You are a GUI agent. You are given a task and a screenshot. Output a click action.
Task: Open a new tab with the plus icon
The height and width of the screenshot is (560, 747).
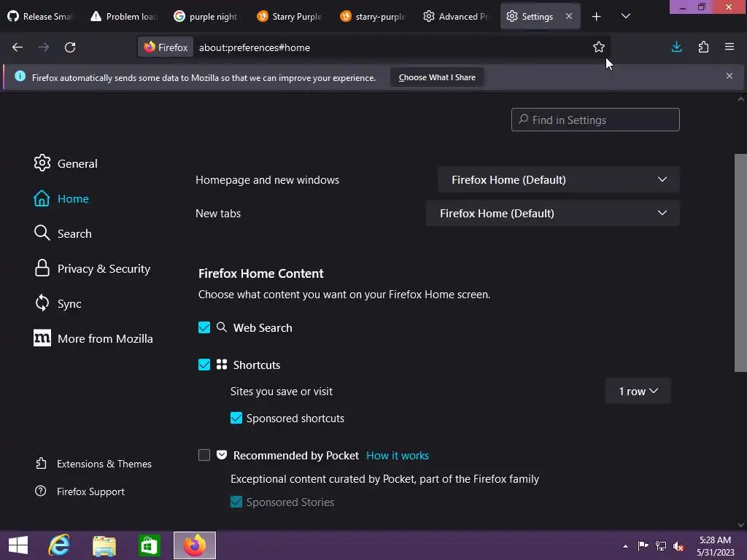tap(596, 17)
